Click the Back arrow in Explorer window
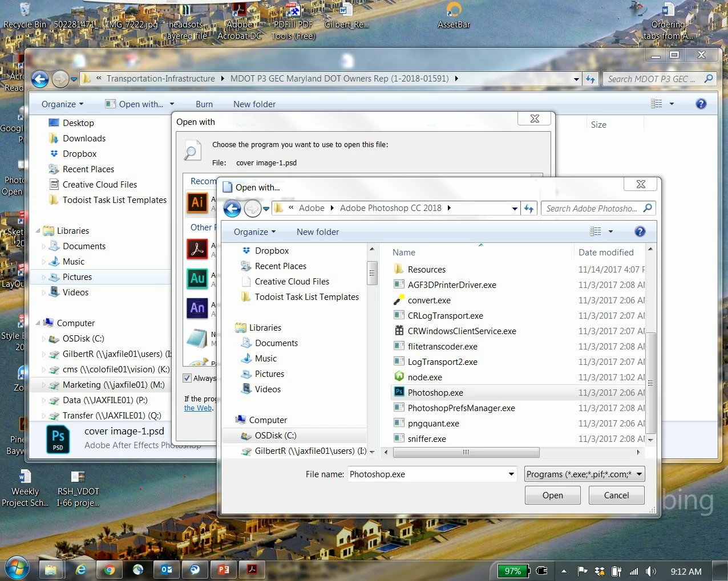 coord(40,79)
